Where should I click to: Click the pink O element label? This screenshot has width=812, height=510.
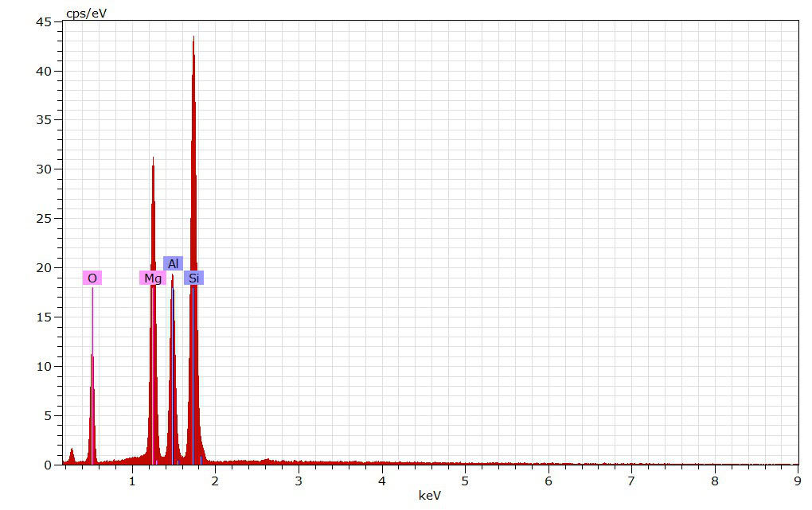click(92, 278)
